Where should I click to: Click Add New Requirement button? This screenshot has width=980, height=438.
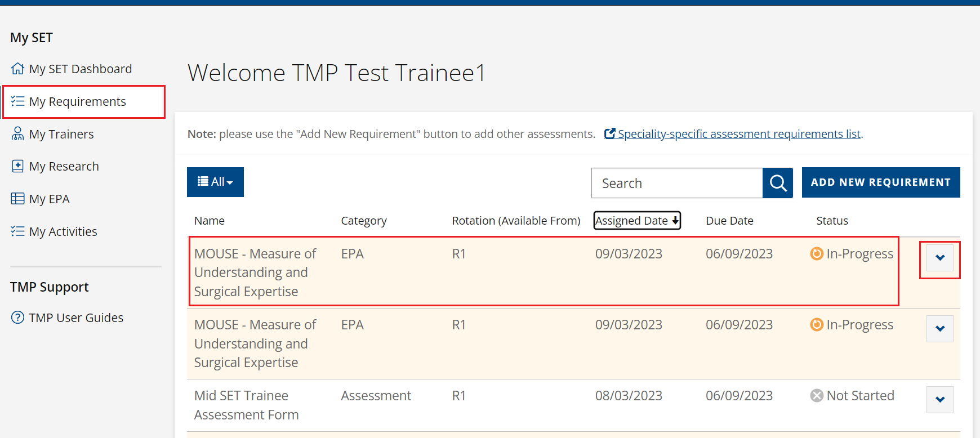881,182
